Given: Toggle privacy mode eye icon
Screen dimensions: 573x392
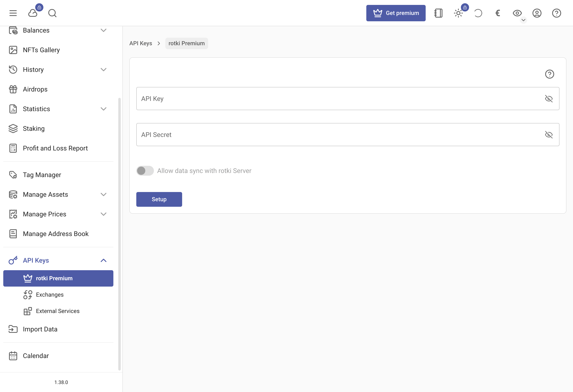Looking at the screenshot, I should click(x=517, y=13).
